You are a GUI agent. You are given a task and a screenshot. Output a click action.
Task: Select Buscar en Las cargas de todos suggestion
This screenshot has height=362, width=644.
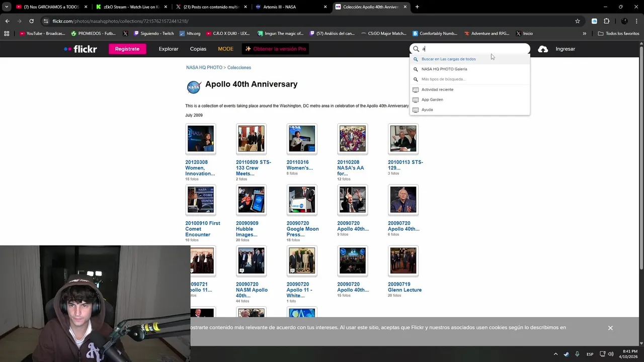470,59
